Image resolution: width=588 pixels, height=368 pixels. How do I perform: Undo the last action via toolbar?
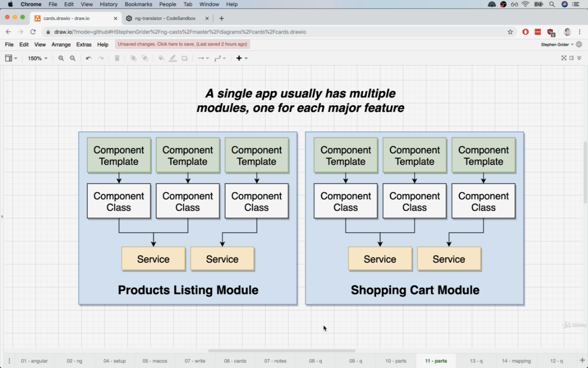88,58
